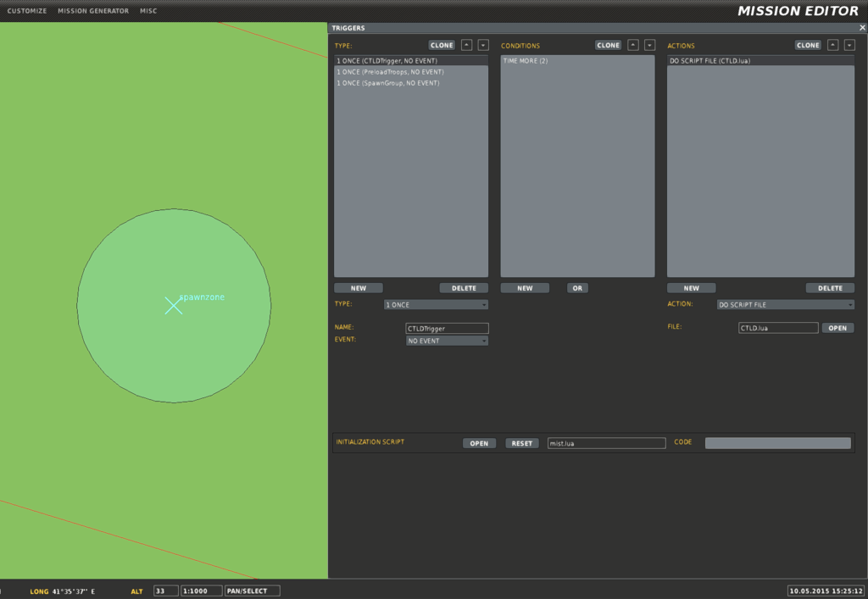The width and height of the screenshot is (868, 599).
Task: Open the Customize menu
Action: point(27,11)
